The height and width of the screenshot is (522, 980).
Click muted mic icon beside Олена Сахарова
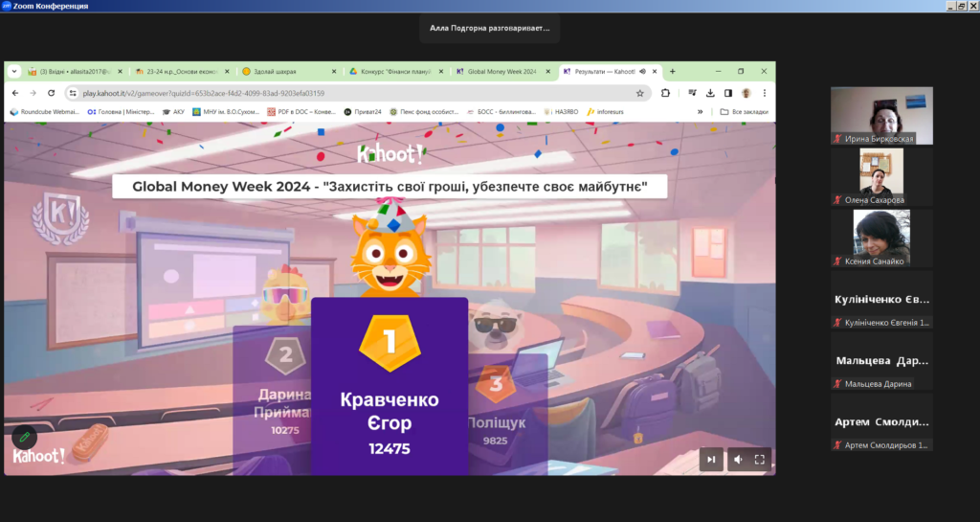pos(837,200)
